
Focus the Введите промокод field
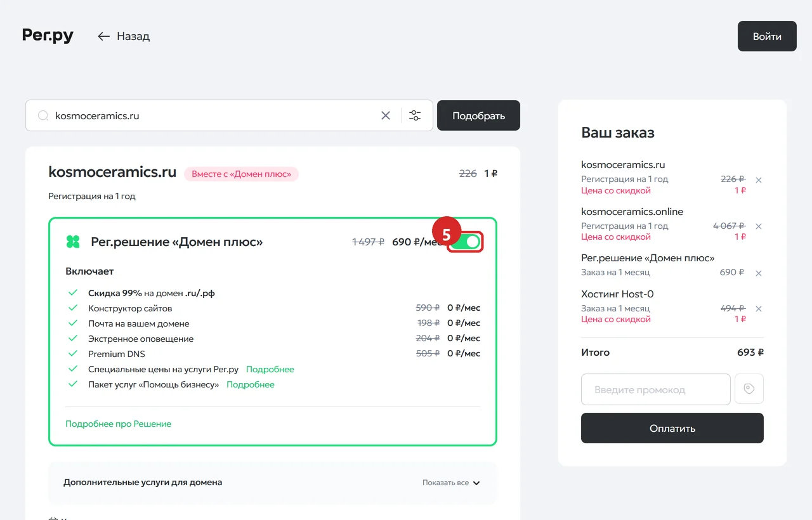pos(656,389)
